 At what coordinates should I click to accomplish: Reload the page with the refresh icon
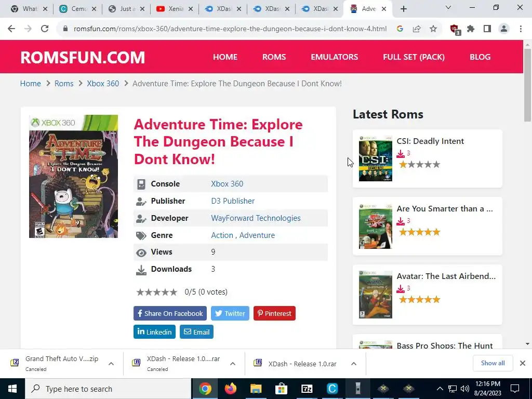tap(45, 29)
